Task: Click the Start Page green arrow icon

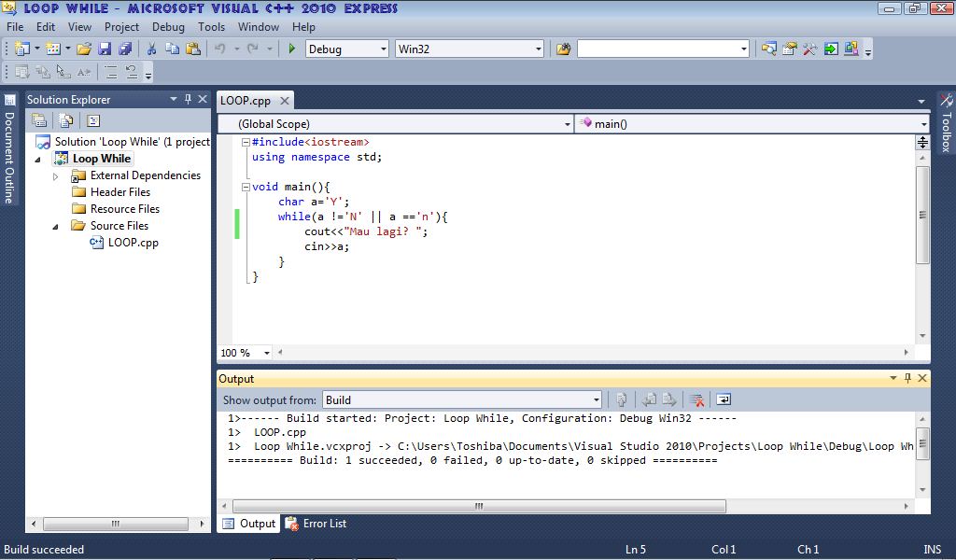Action: [x=830, y=49]
